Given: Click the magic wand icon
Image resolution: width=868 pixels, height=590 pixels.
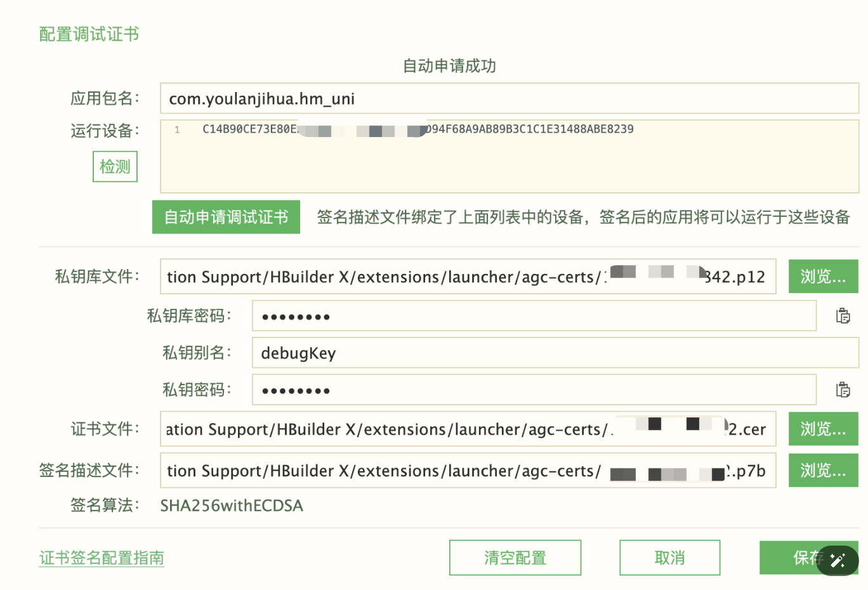Looking at the screenshot, I should coord(838,560).
